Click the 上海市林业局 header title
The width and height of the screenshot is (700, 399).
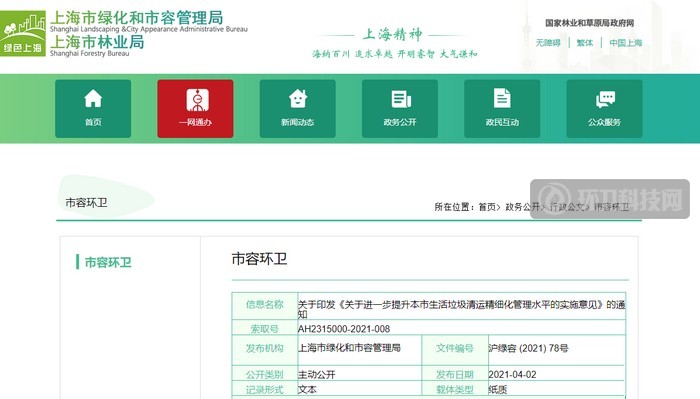click(x=97, y=42)
